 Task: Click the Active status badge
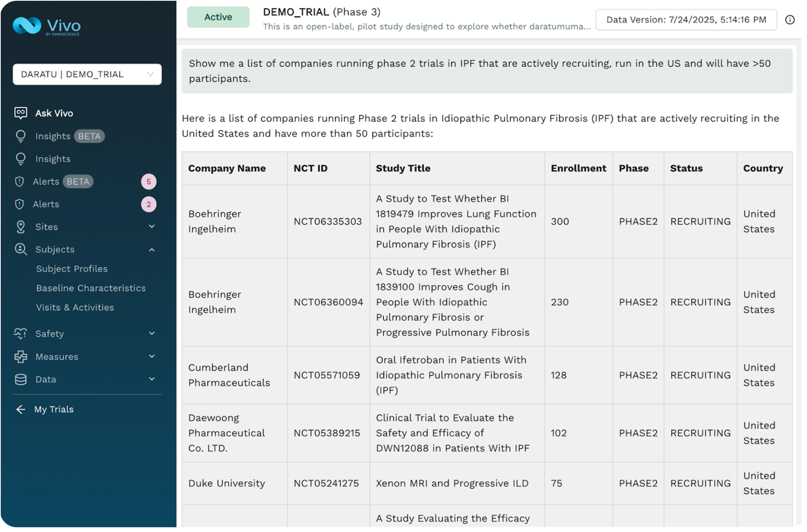coord(218,17)
